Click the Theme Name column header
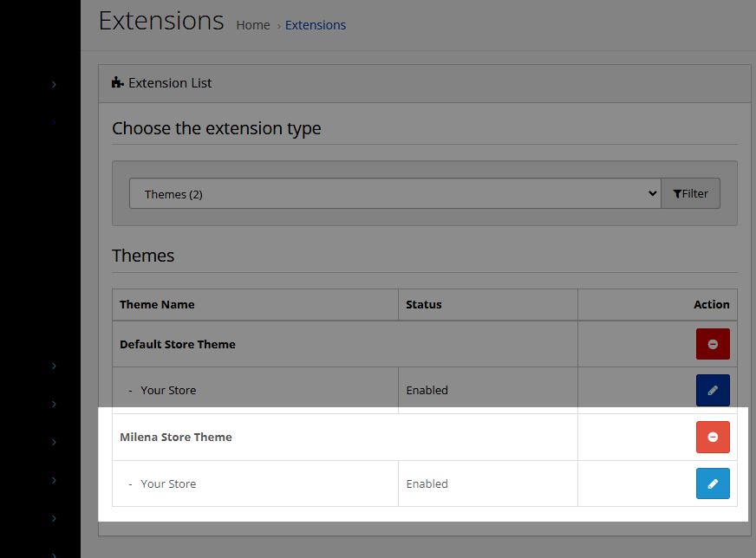756x558 pixels. click(157, 304)
